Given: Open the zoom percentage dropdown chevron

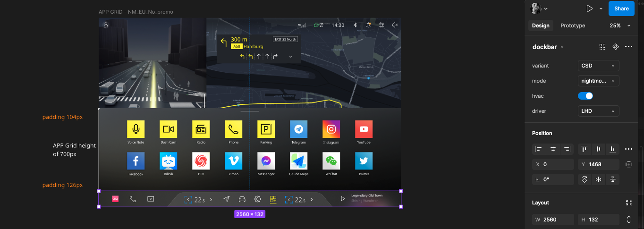Looking at the screenshot, I should coord(629,25).
